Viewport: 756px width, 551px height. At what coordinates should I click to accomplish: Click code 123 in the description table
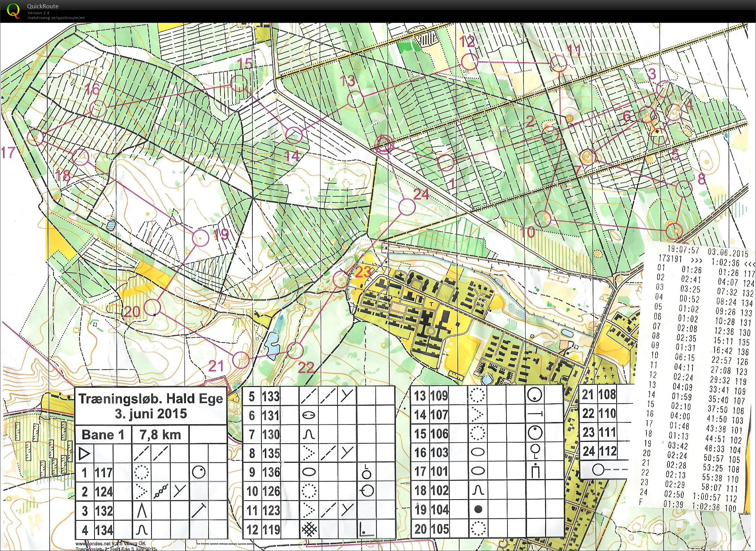(x=271, y=510)
